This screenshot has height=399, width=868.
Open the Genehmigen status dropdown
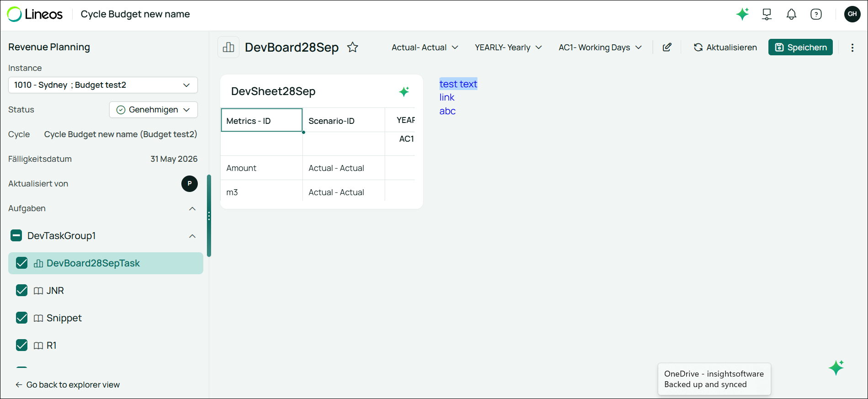(153, 110)
